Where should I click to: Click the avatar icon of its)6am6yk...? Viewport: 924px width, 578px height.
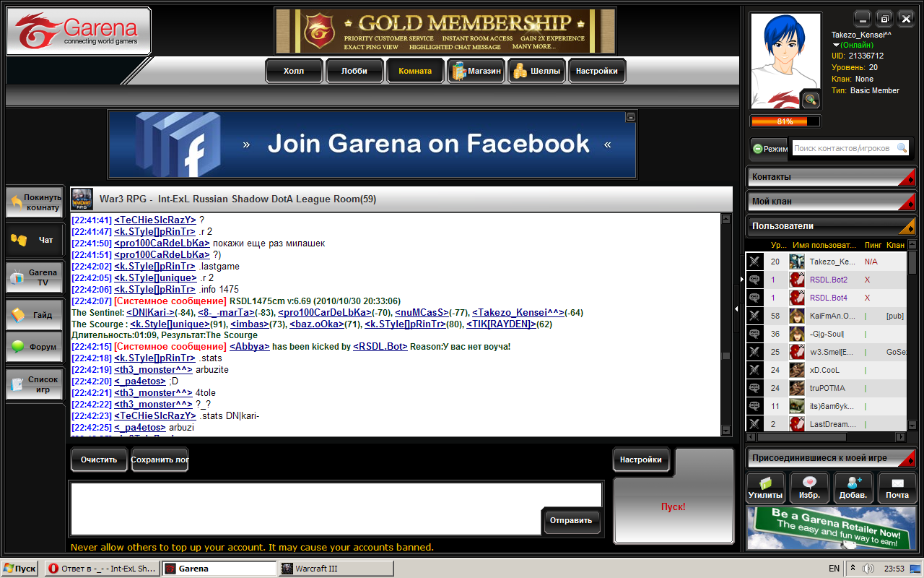[797, 406]
